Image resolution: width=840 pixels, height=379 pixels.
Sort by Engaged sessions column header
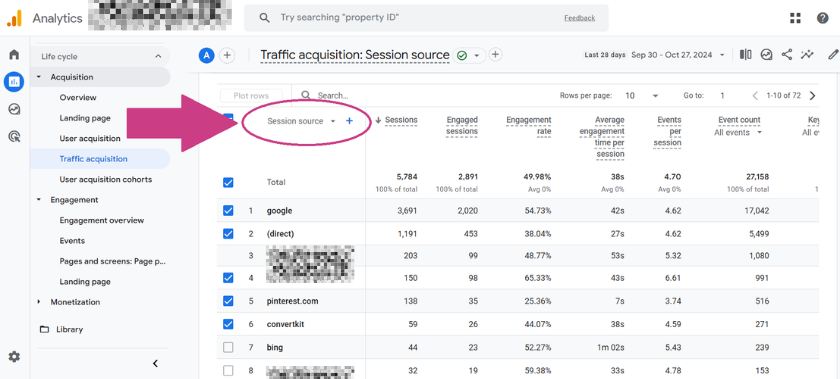(462, 125)
